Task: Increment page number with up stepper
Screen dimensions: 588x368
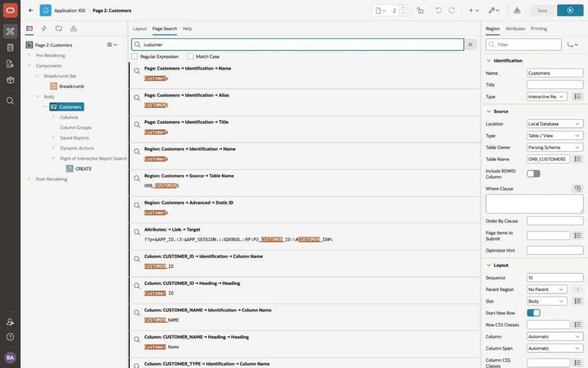Action: pos(403,8)
